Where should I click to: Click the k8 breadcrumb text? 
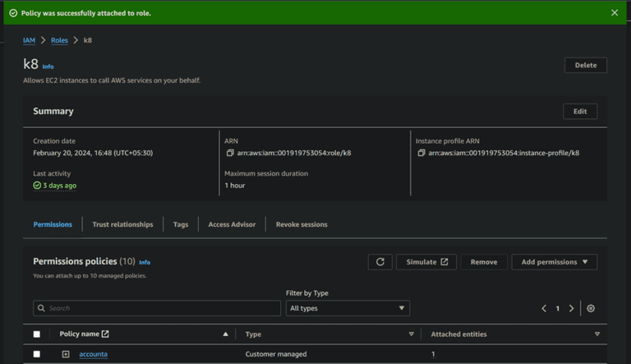click(88, 40)
